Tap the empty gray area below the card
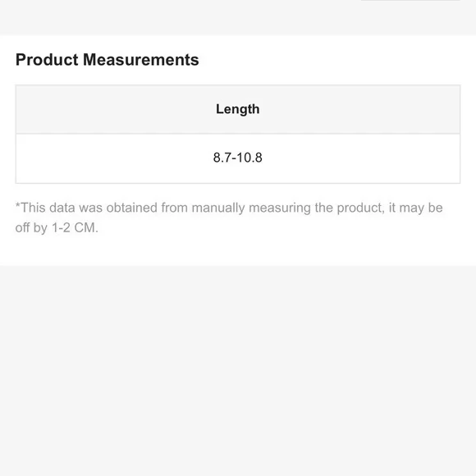 click(x=238, y=370)
